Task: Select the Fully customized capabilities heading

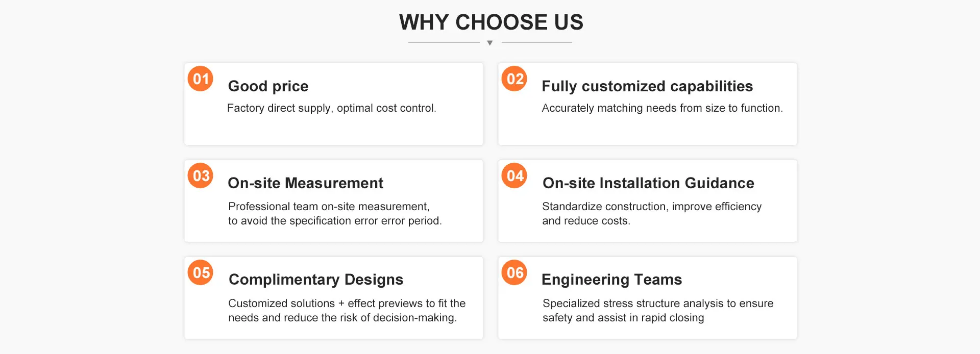Action: (x=647, y=86)
